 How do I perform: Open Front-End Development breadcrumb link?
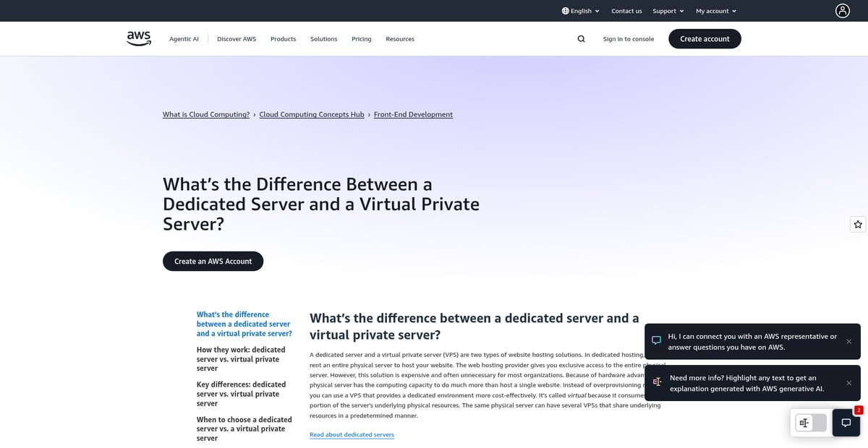click(x=413, y=114)
